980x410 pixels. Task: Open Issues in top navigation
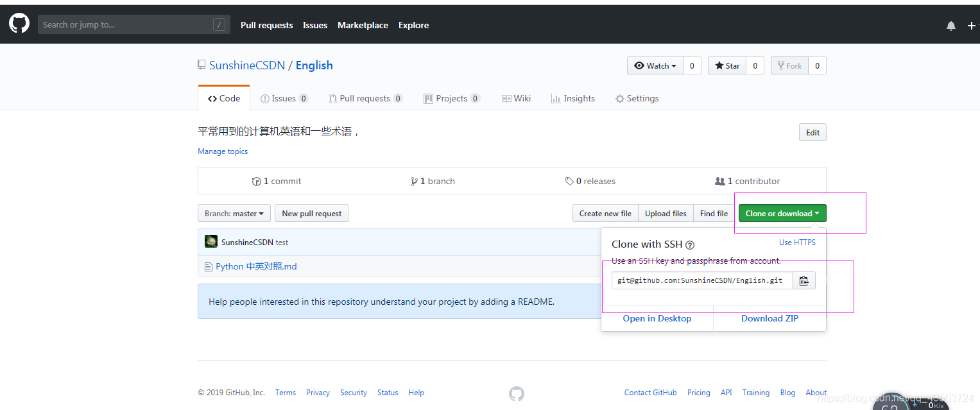315,25
